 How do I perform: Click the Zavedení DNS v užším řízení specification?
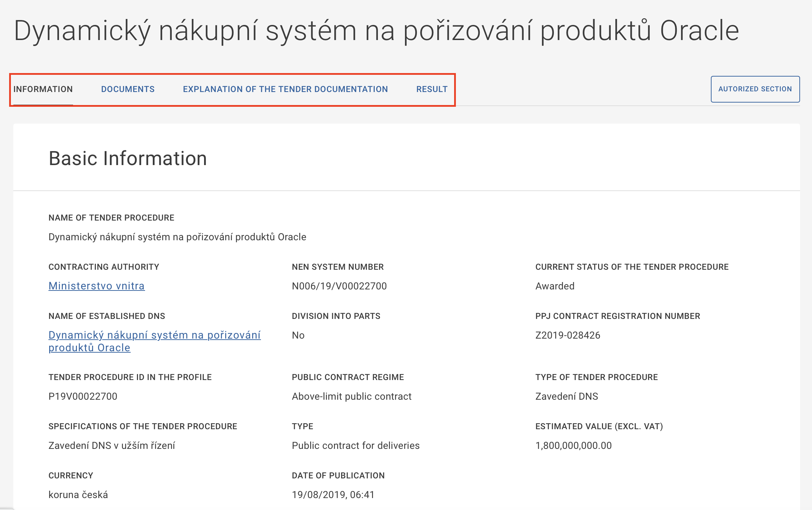point(112,446)
